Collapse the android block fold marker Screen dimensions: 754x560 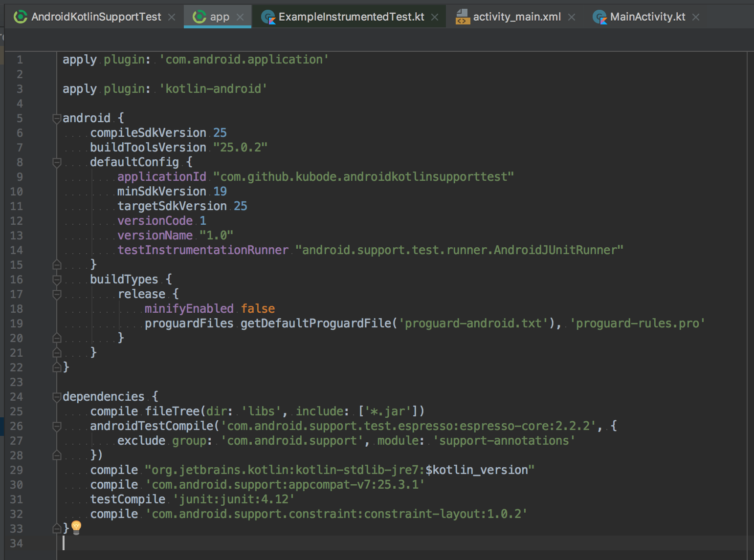point(57,118)
